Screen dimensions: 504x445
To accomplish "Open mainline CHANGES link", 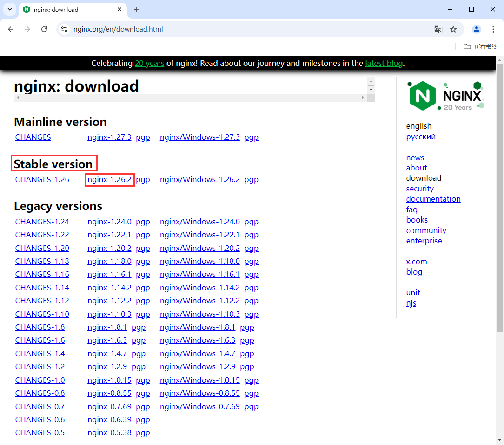I will click(x=33, y=137).
